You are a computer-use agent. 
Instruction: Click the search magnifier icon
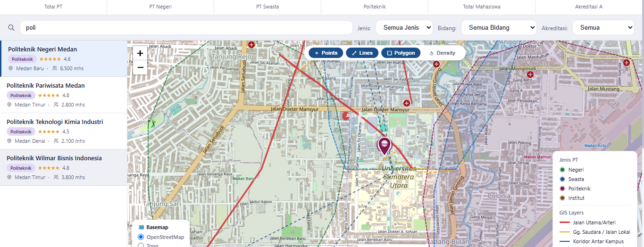tap(11, 27)
